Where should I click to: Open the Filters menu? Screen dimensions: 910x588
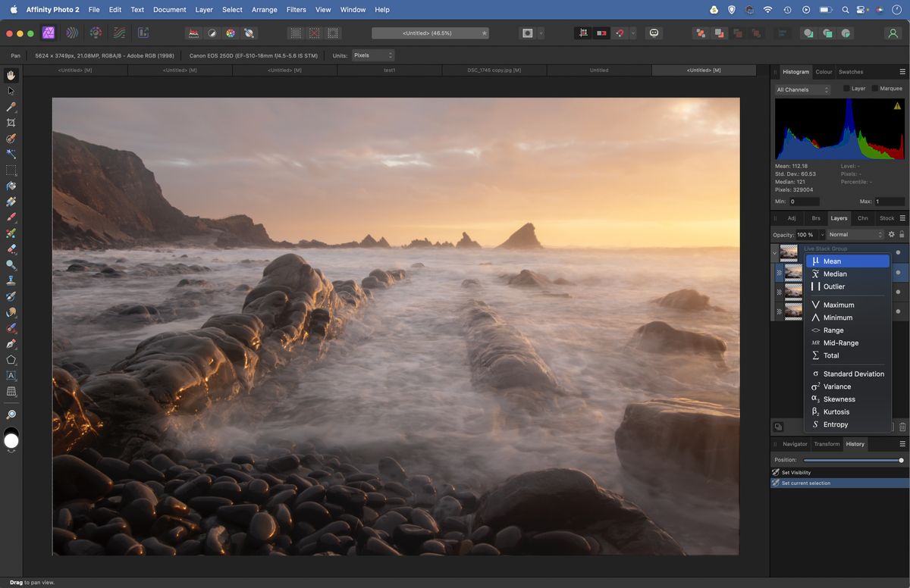(x=296, y=9)
